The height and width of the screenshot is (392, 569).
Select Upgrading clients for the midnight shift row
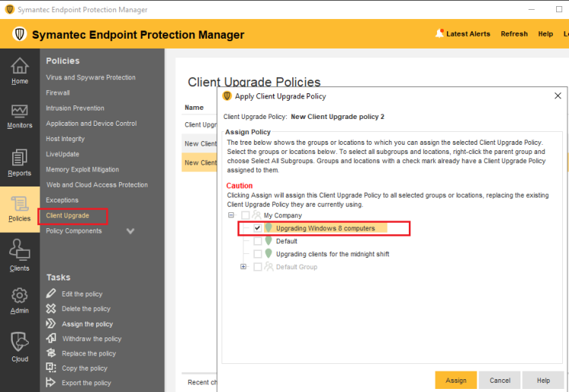pyautogui.click(x=332, y=254)
